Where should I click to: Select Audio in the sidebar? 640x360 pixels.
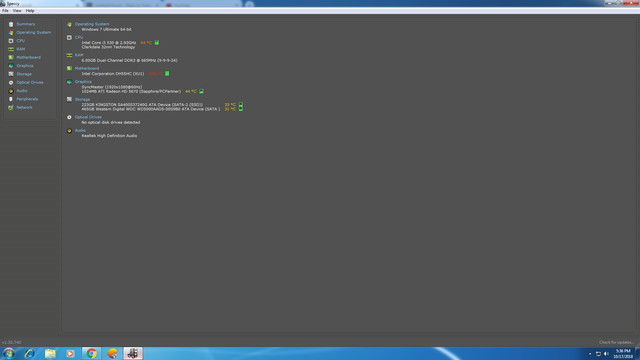click(22, 91)
